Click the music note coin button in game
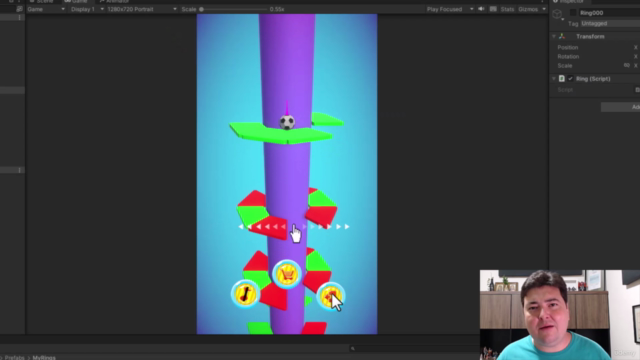 click(x=245, y=294)
